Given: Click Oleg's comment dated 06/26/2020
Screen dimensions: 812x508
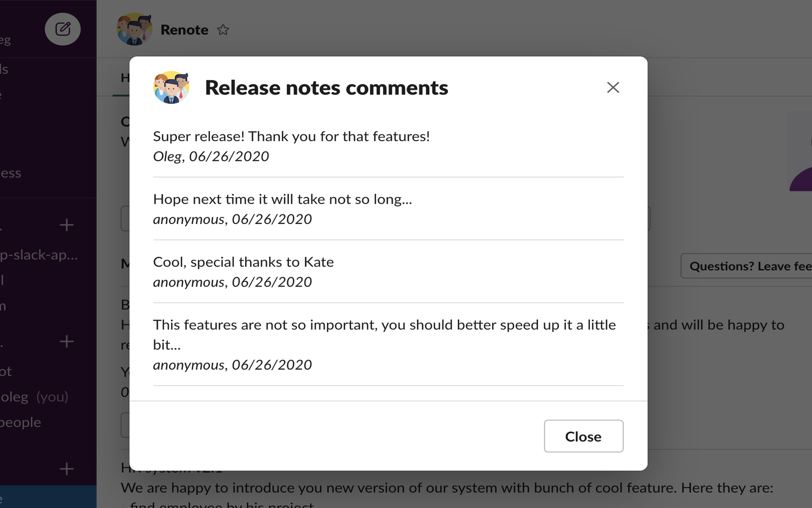Looking at the screenshot, I should pos(291,146).
